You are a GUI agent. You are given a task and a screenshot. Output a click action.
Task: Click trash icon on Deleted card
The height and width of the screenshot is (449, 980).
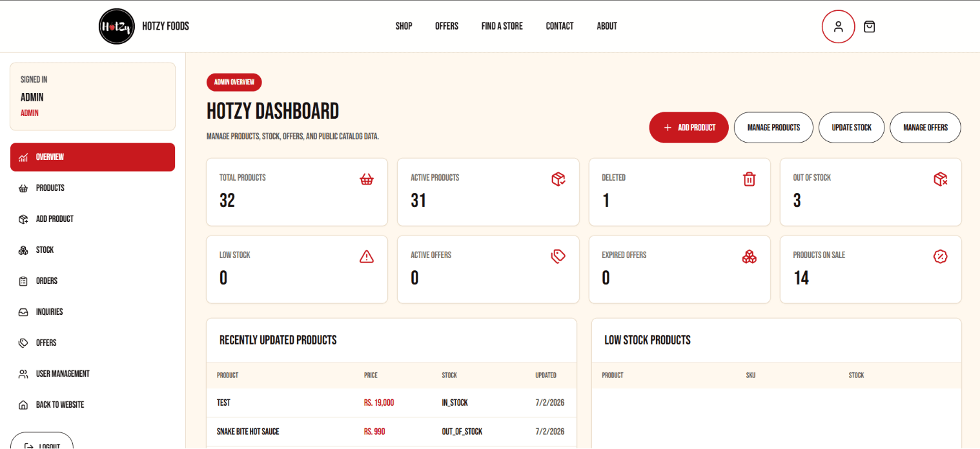point(749,179)
